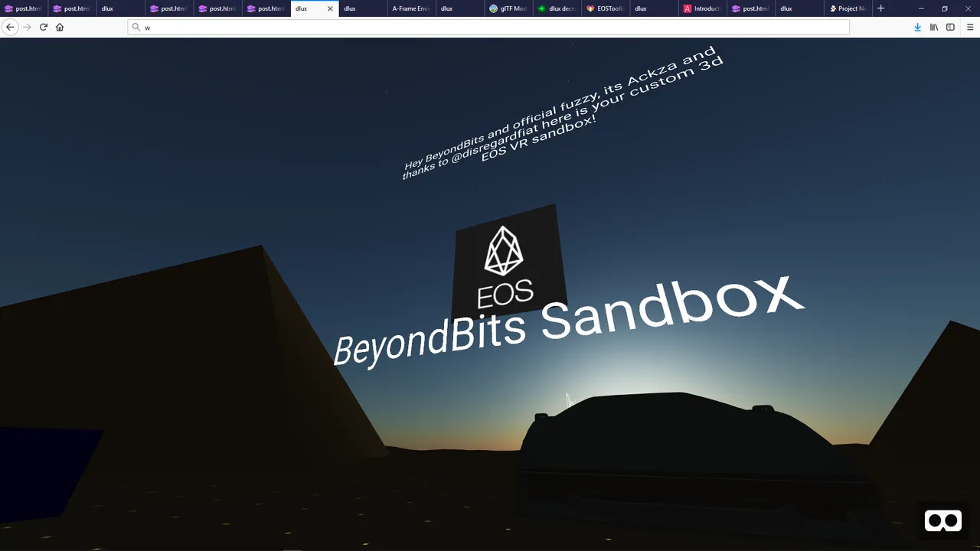Toggle the sidebar view icon
Image resolution: width=980 pixels, height=551 pixels.
950,27
